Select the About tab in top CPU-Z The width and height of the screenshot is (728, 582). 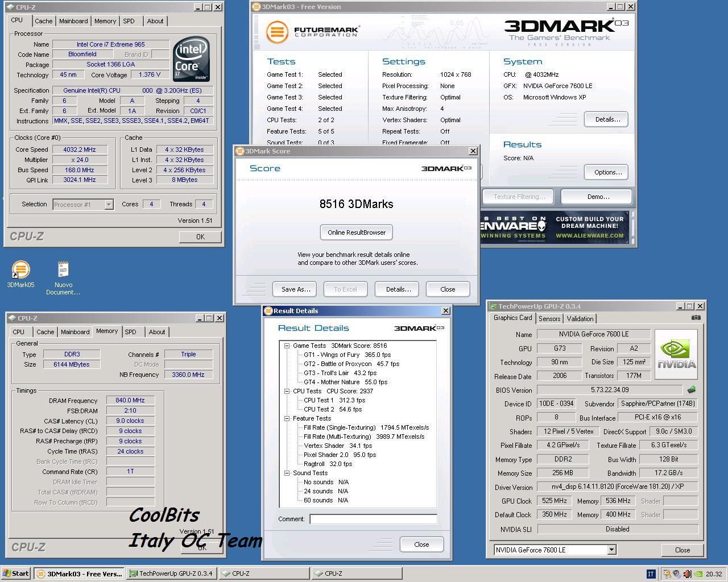point(155,21)
